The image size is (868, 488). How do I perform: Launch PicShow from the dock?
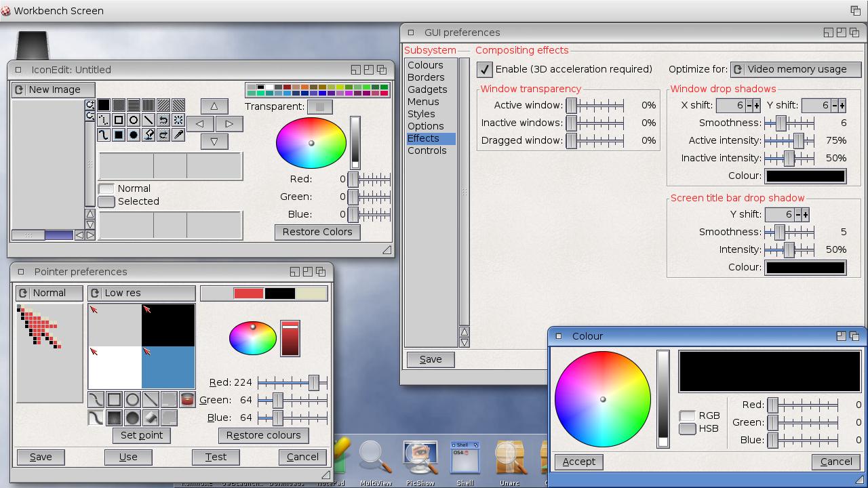click(420, 459)
